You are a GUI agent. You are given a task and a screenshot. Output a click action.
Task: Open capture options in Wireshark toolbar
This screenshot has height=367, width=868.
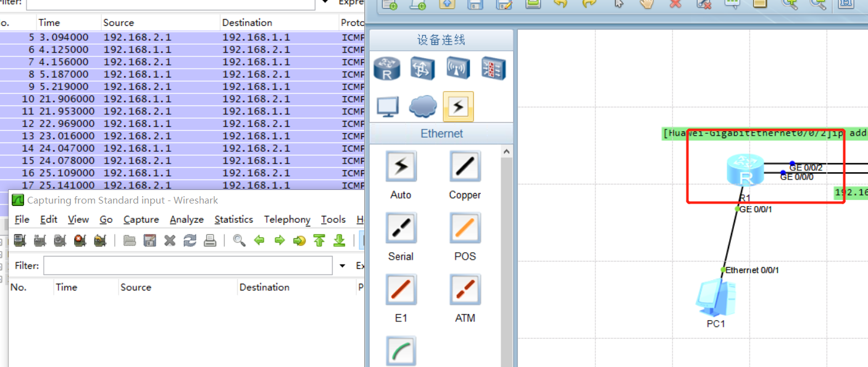[x=40, y=240]
